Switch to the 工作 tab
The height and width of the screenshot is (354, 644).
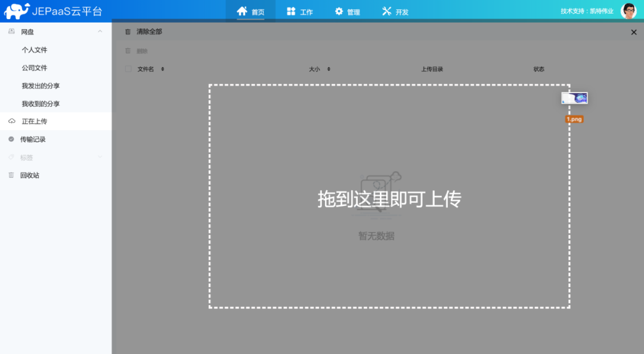click(300, 11)
